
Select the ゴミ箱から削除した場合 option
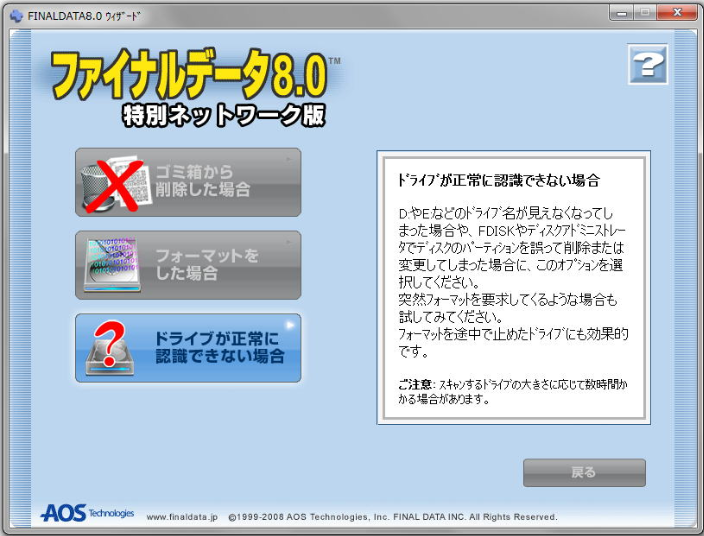pyautogui.click(x=188, y=182)
